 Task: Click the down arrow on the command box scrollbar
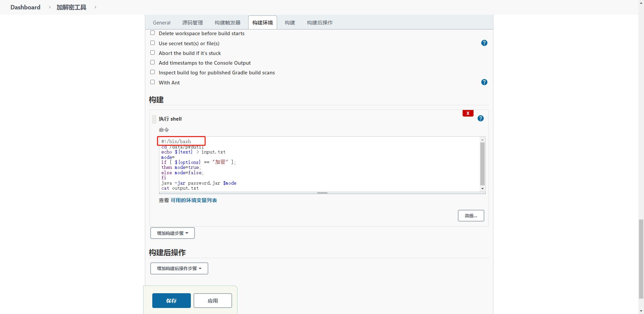tap(482, 189)
